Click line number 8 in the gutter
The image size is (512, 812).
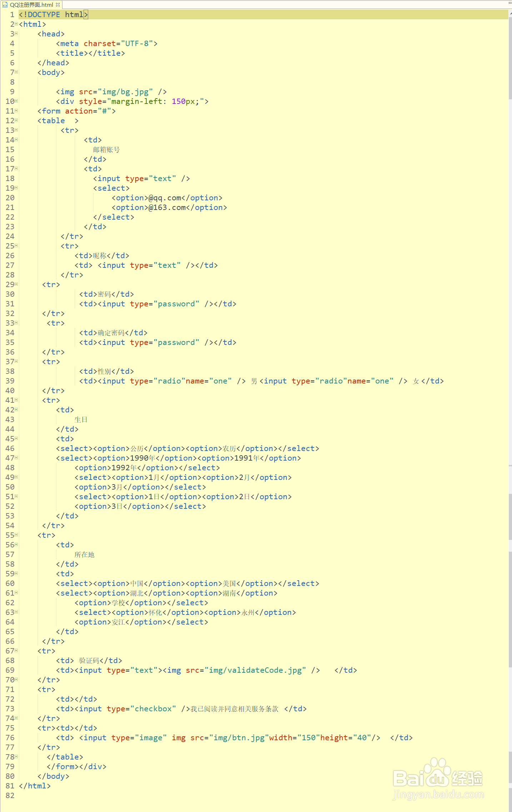(x=12, y=82)
